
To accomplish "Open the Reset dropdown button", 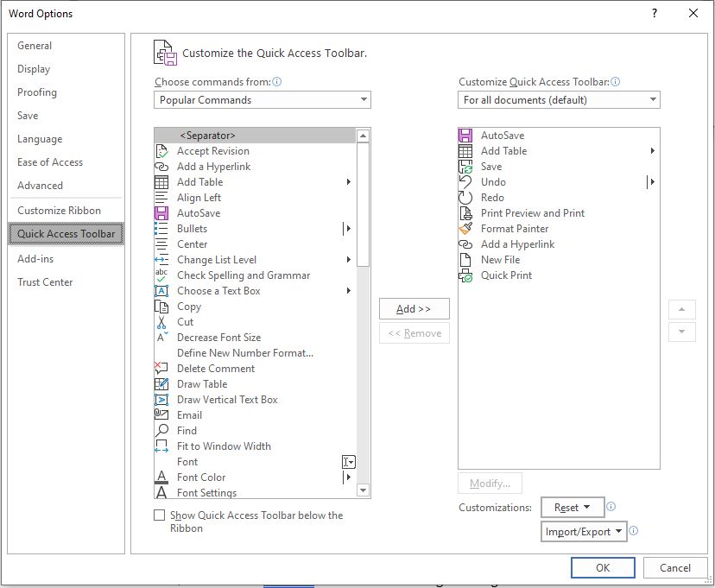I will pos(573,508).
